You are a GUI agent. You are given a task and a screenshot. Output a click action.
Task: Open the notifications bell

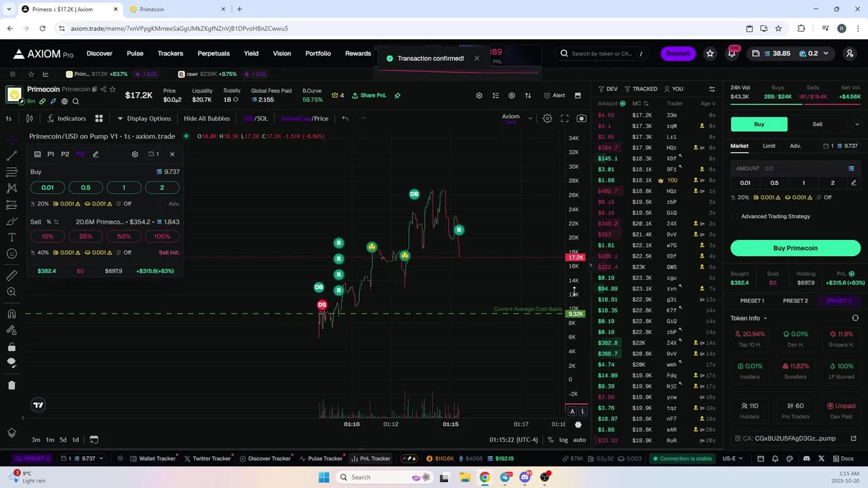732,54
